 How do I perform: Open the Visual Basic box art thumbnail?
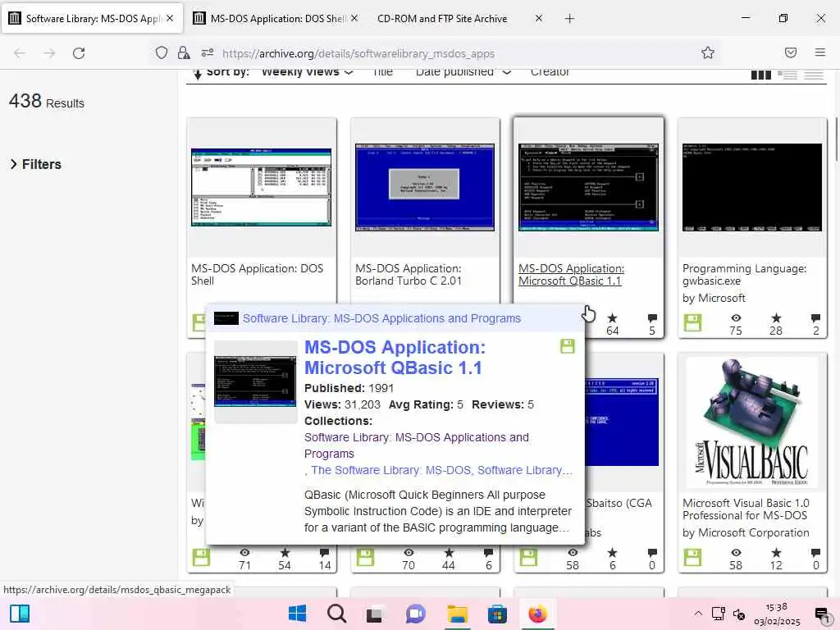(751, 422)
